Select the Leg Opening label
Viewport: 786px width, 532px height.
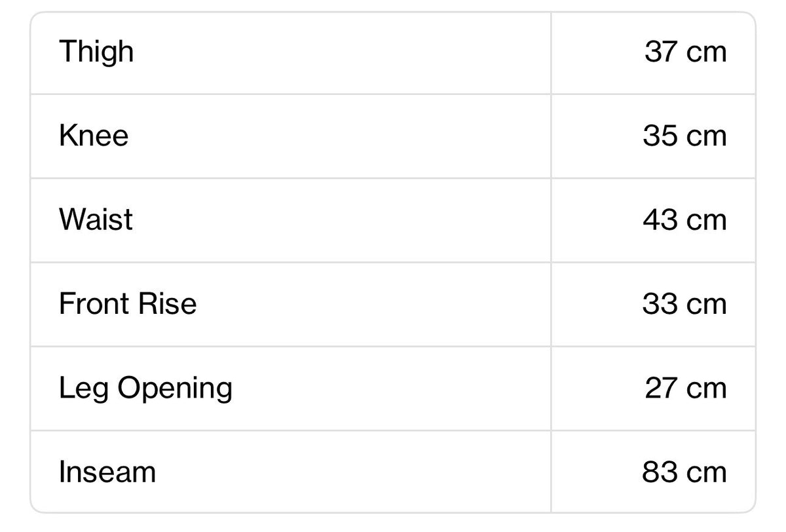point(145,389)
